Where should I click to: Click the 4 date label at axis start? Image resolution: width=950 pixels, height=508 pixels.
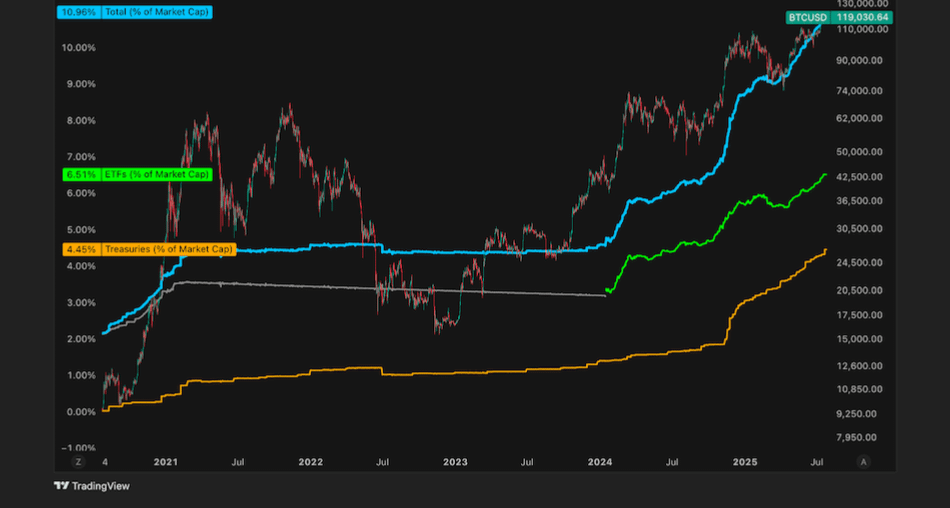[x=105, y=462]
